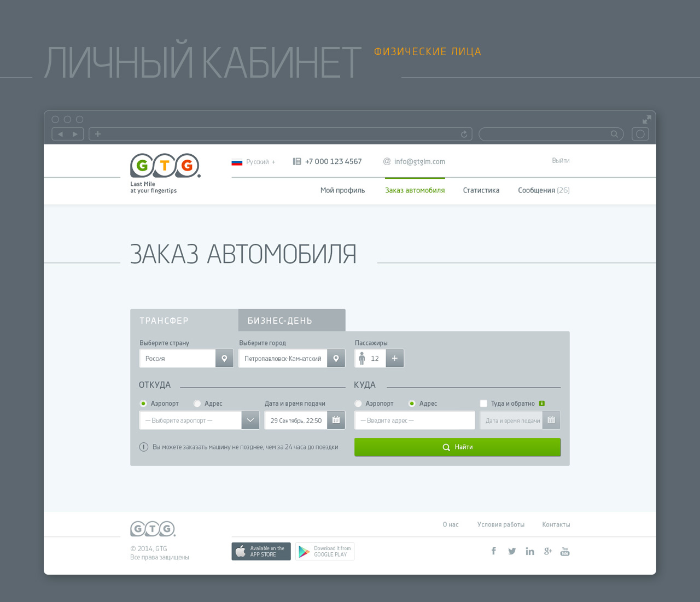Click the Facebook icon in footer
Viewport: 700px width, 602px height.
493,551
